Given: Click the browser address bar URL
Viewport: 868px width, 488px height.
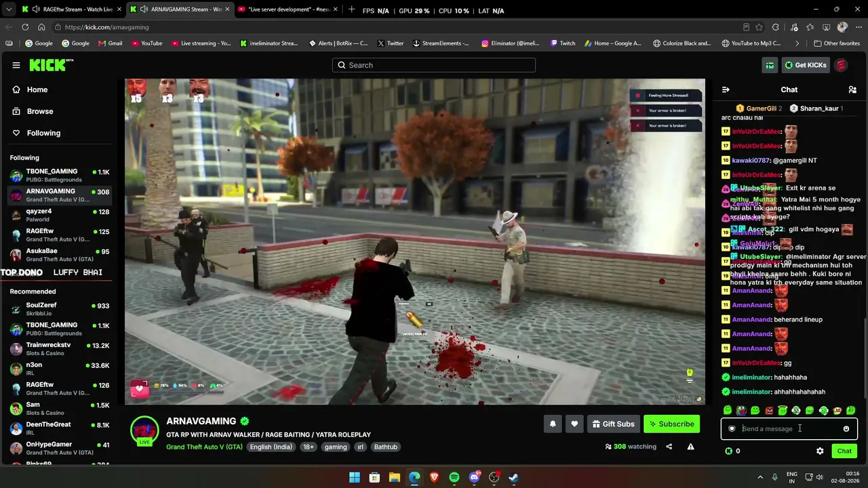Looking at the screenshot, I should click(x=107, y=27).
